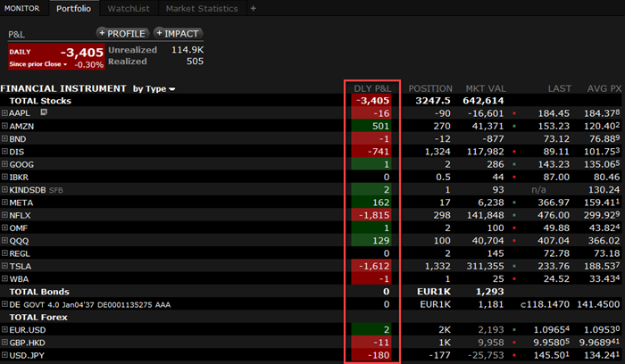
Task: Expand the AAPL row
Action: [x=4, y=113]
